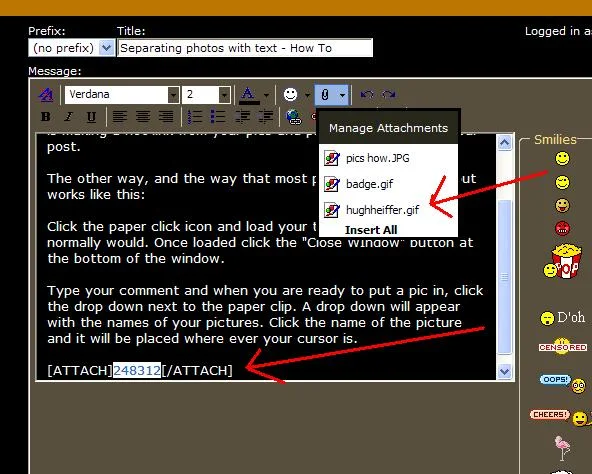Screen dimensions: 592x474
Task: Click scrollbar down arrow in message box
Action: tap(504, 371)
